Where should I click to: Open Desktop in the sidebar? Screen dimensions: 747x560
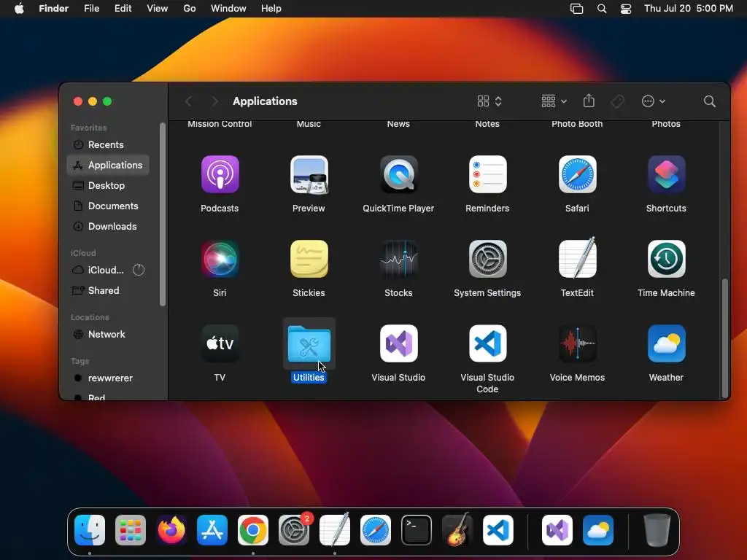[x=108, y=186]
